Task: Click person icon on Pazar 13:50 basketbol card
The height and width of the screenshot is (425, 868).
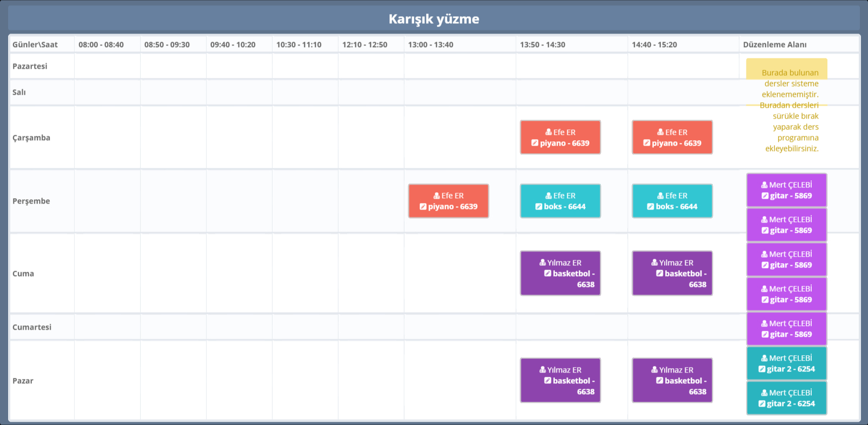Action: coord(542,370)
